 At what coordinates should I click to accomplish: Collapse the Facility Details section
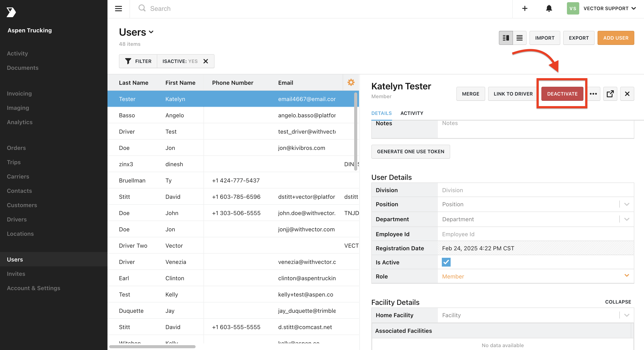click(618, 302)
